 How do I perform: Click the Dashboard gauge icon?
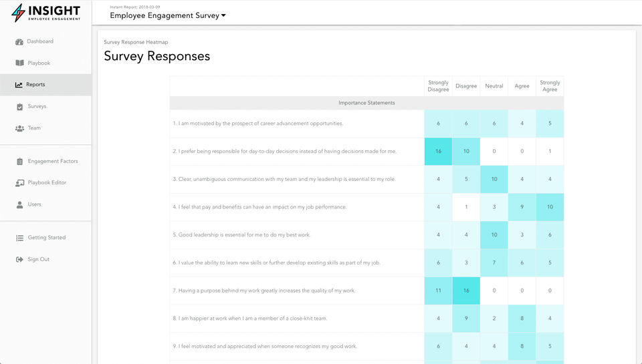pyautogui.click(x=19, y=41)
